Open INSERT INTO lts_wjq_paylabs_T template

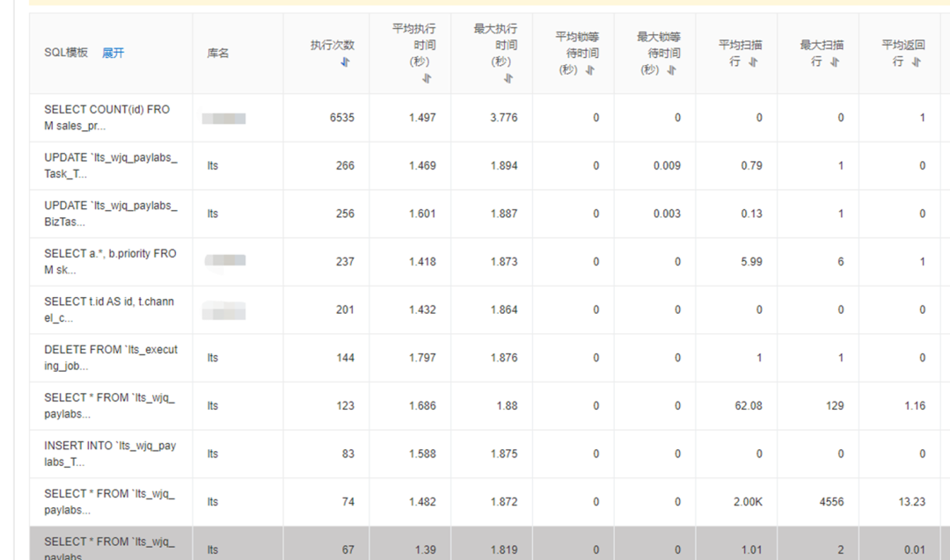110,454
